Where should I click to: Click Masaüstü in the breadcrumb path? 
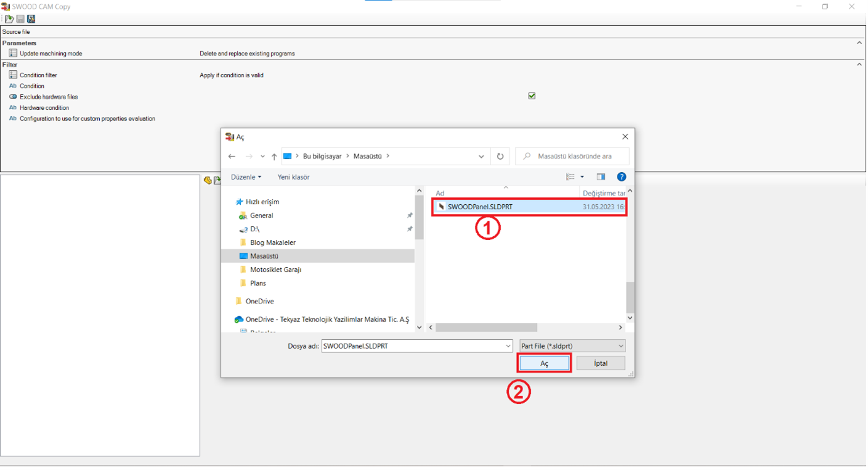[367, 156]
